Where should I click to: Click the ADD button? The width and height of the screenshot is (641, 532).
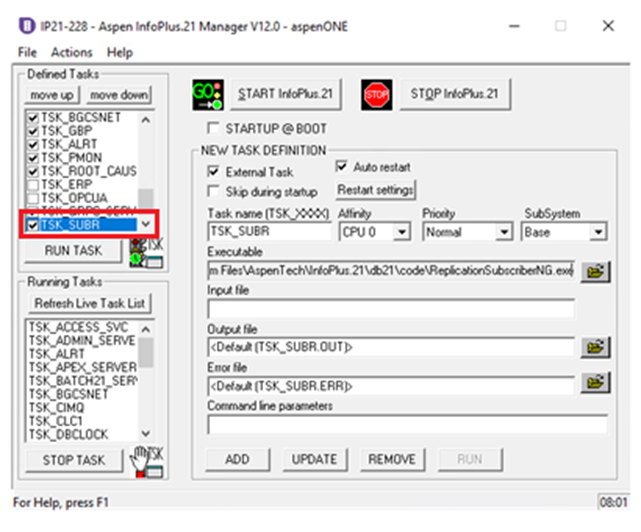[237, 459]
